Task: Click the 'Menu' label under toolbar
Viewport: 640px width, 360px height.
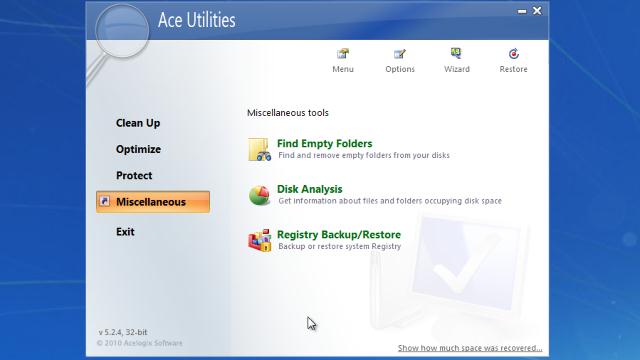Action: point(343,69)
